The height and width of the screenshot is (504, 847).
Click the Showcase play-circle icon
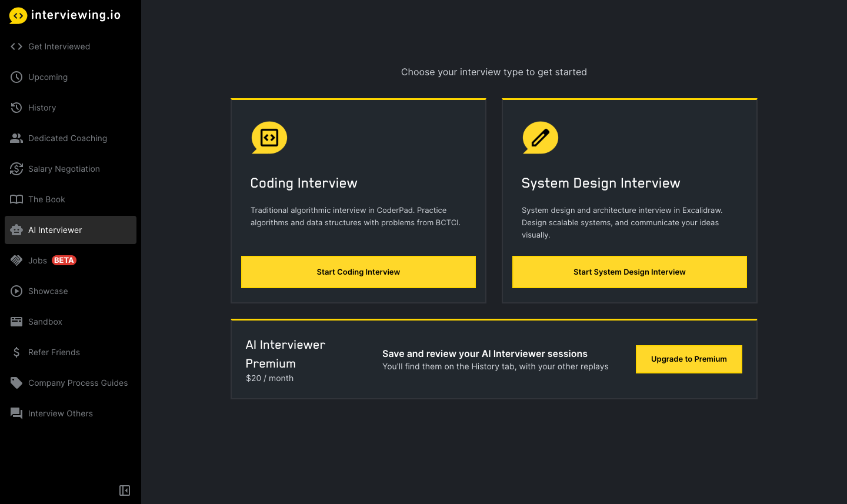coord(16,291)
